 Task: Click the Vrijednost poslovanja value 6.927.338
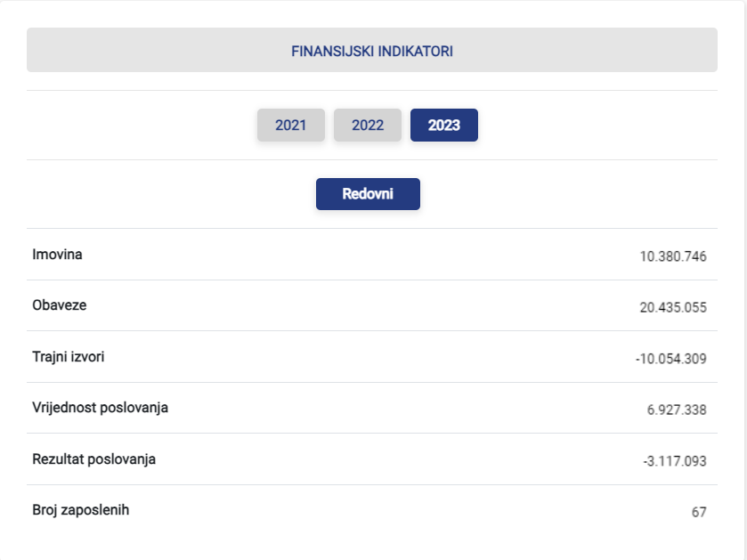(677, 410)
